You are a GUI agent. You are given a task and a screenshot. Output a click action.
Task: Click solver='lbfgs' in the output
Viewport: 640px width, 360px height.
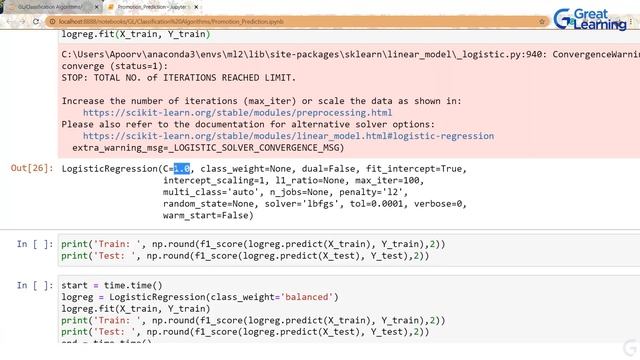pos(304,204)
